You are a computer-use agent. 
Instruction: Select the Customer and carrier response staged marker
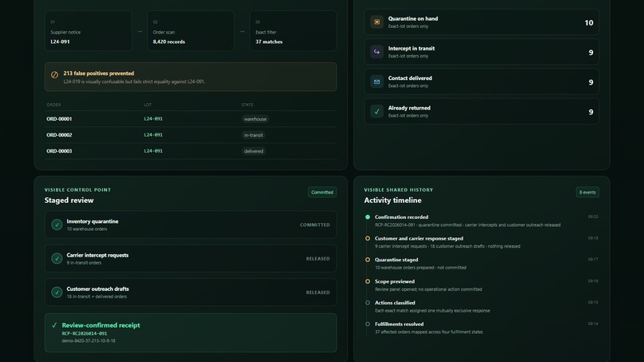tap(368, 238)
